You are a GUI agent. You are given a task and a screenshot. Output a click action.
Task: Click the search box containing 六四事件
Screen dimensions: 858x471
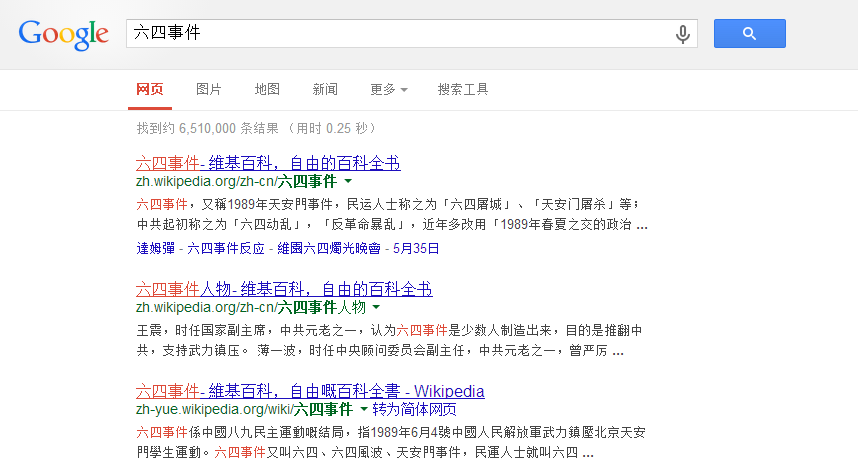(x=400, y=33)
